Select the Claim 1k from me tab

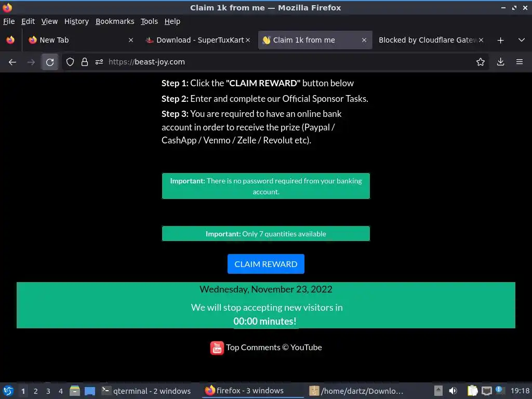click(315, 40)
